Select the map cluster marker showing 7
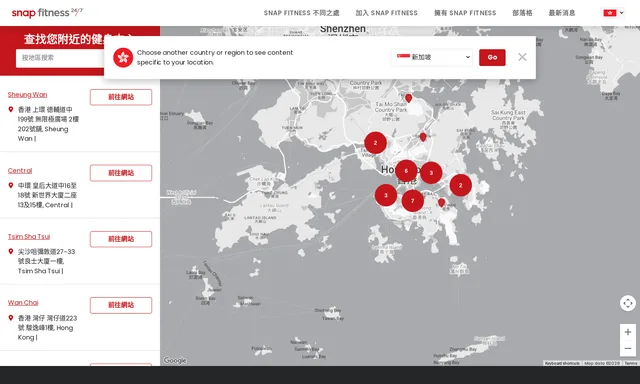The image size is (640, 384). 413,201
